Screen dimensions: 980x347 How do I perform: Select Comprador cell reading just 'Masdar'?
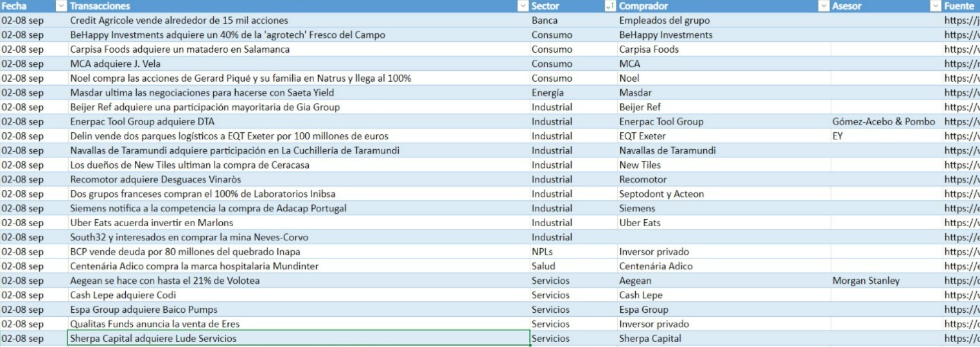click(723, 93)
